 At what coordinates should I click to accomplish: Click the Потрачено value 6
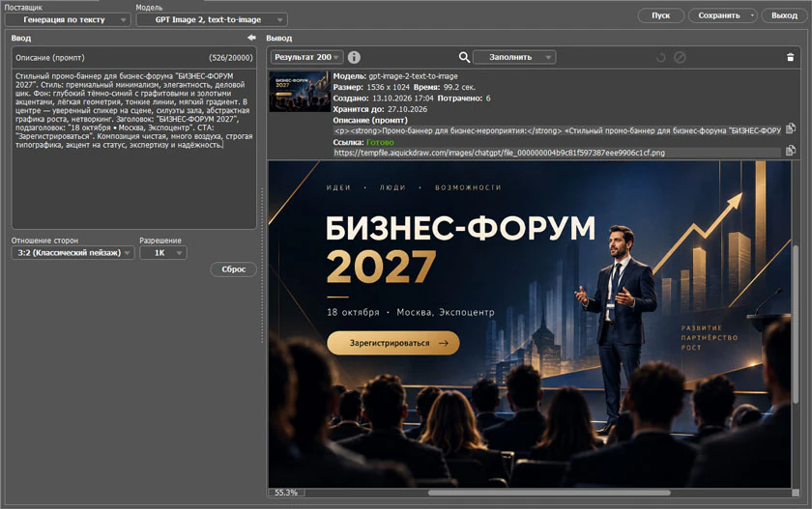tap(488, 99)
